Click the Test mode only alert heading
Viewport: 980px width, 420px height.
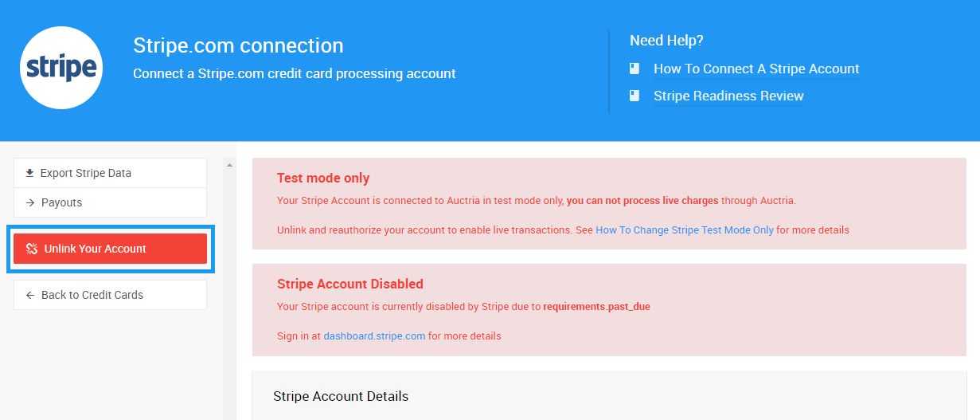coord(323,179)
